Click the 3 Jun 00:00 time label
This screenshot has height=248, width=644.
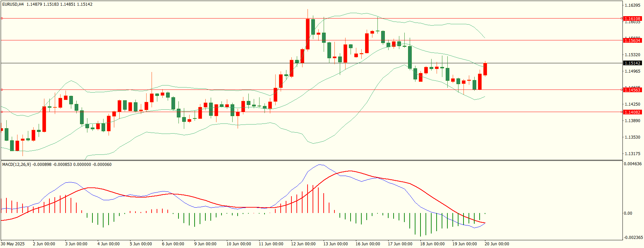click(76, 244)
